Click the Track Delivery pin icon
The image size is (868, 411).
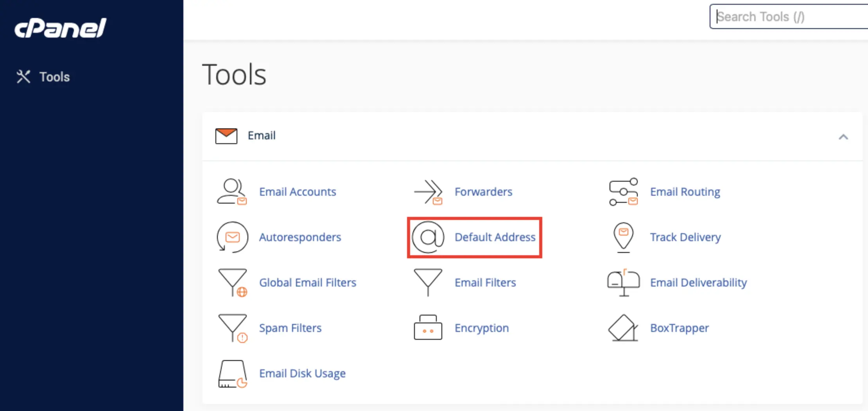[x=624, y=237]
